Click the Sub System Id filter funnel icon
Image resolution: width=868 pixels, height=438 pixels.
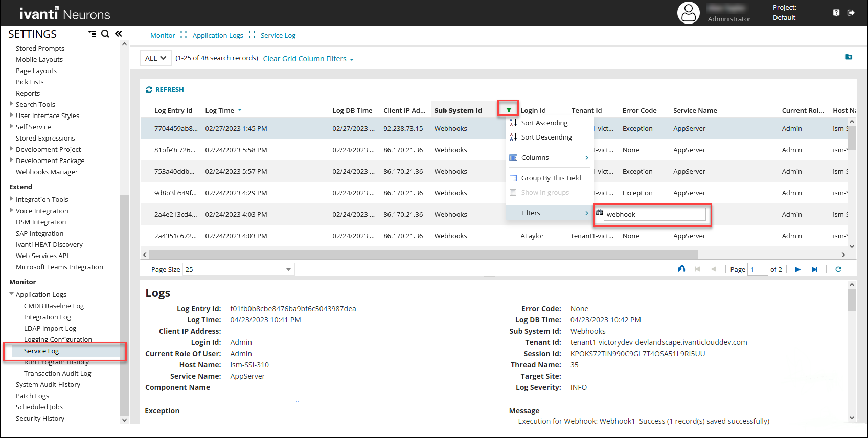[509, 110]
